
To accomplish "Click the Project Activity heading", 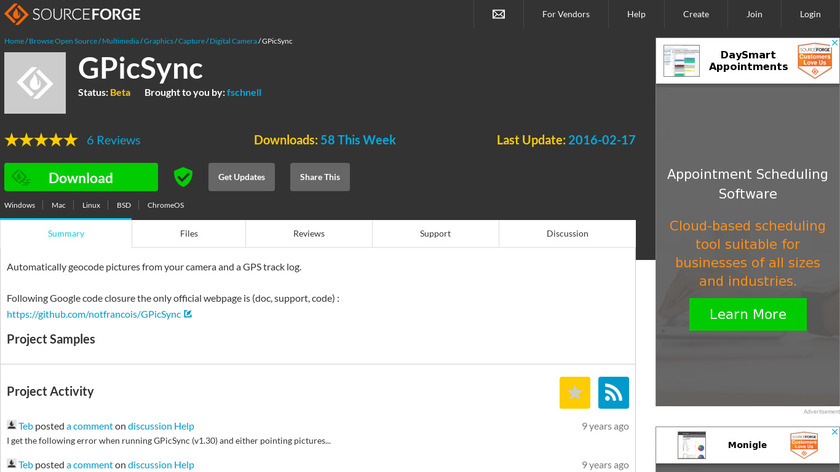I will click(x=50, y=391).
